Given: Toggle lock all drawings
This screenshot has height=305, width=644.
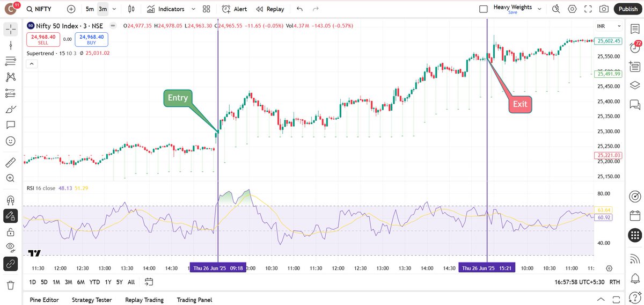Looking at the screenshot, I should 11,232.
